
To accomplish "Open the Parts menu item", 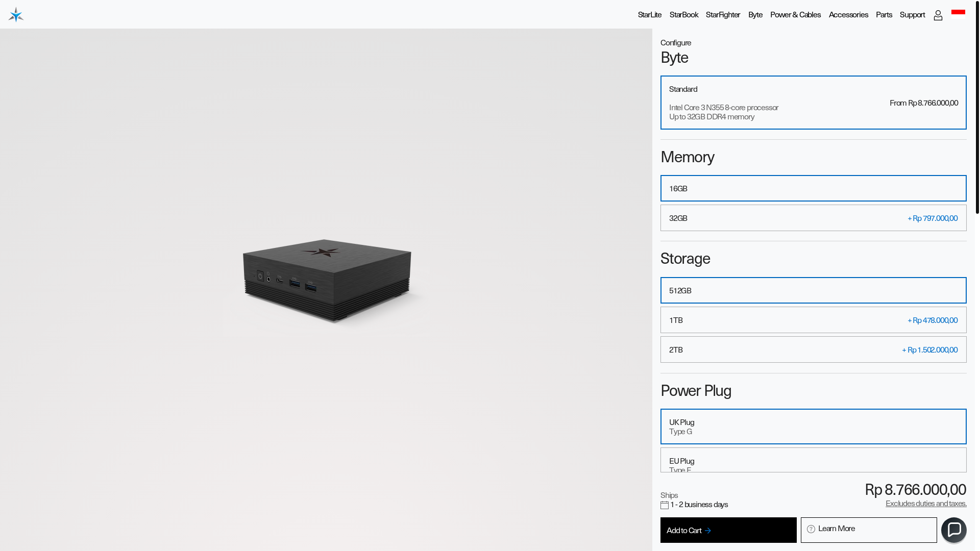I will [884, 14].
